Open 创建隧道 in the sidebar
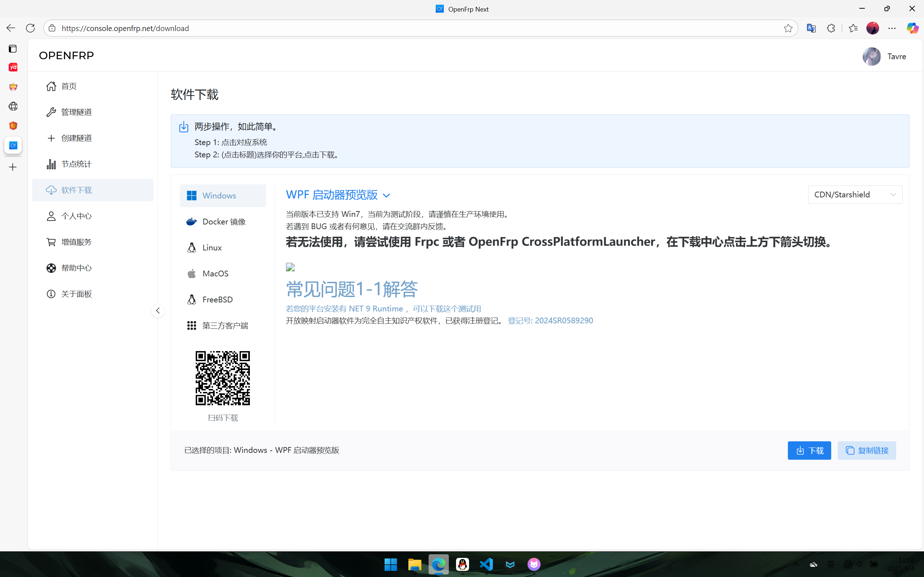Screen dimensions: 924x577 coord(93,138)
